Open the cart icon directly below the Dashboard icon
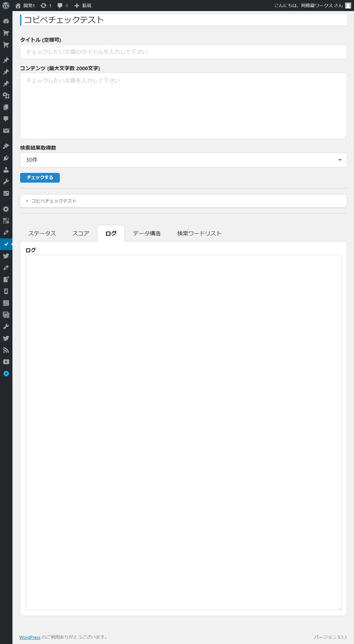 coord(6,33)
